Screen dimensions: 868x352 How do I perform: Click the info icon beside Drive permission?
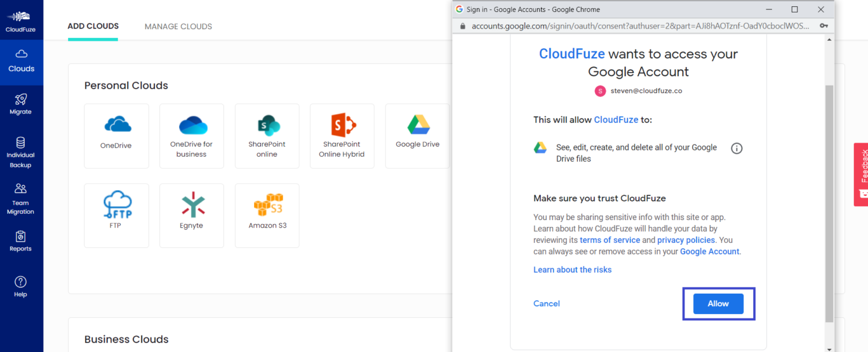point(737,149)
